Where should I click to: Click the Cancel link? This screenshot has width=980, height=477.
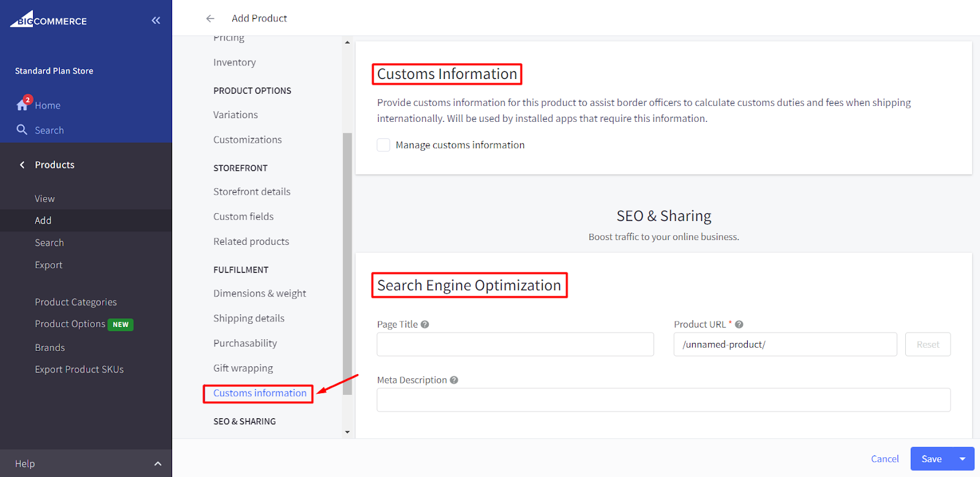(x=884, y=459)
